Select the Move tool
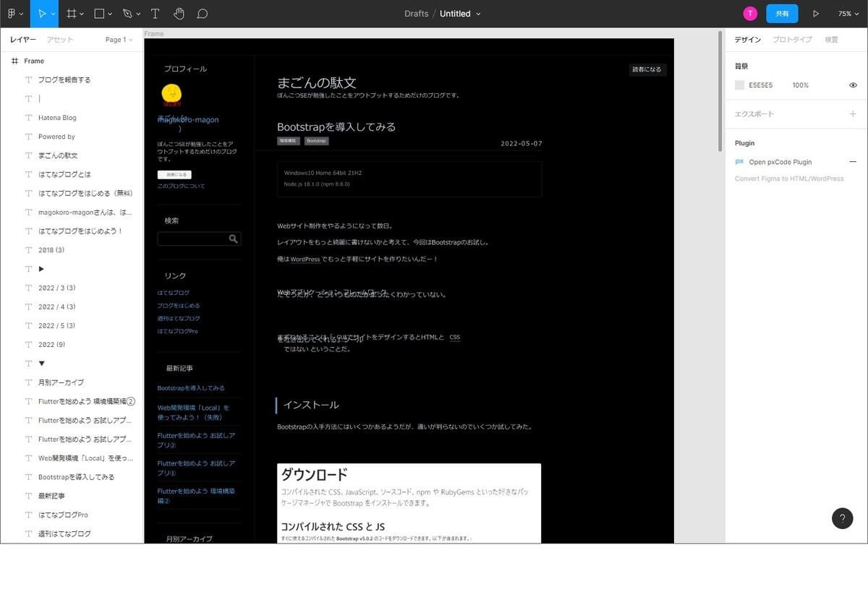Viewport: 868px width, 613px height. click(42, 14)
